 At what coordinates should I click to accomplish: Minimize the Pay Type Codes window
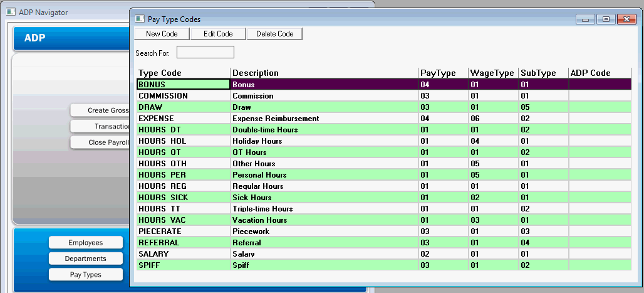[585, 19]
